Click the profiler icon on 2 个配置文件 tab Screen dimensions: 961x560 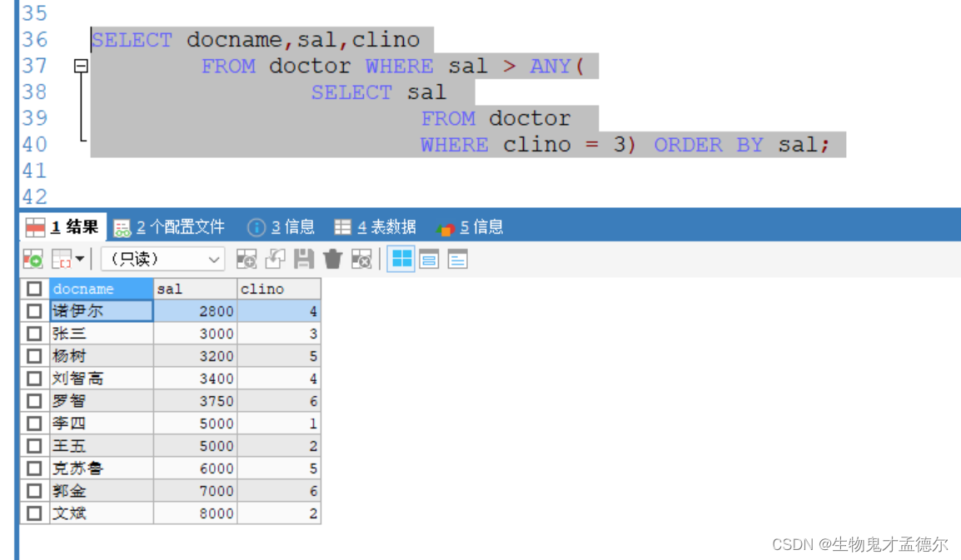(x=122, y=228)
